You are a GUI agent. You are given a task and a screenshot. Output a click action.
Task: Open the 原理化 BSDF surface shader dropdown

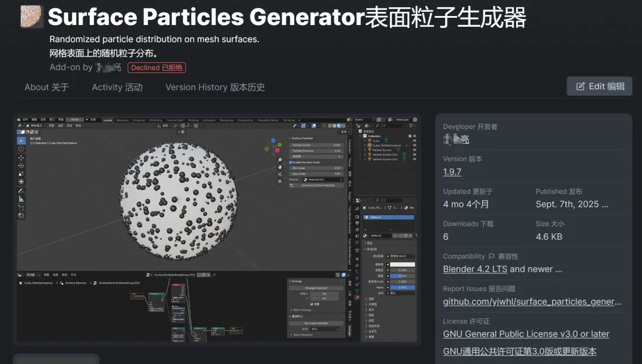[400, 256]
